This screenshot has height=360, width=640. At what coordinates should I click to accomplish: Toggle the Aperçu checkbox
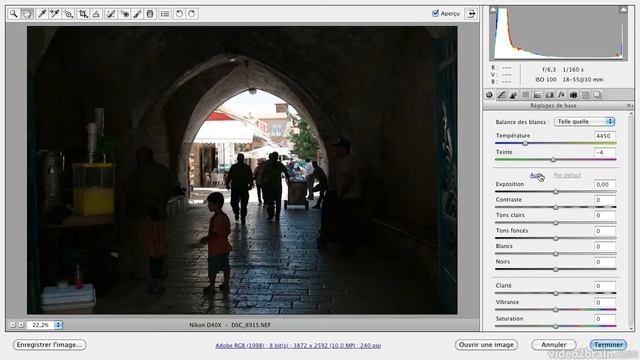click(436, 13)
